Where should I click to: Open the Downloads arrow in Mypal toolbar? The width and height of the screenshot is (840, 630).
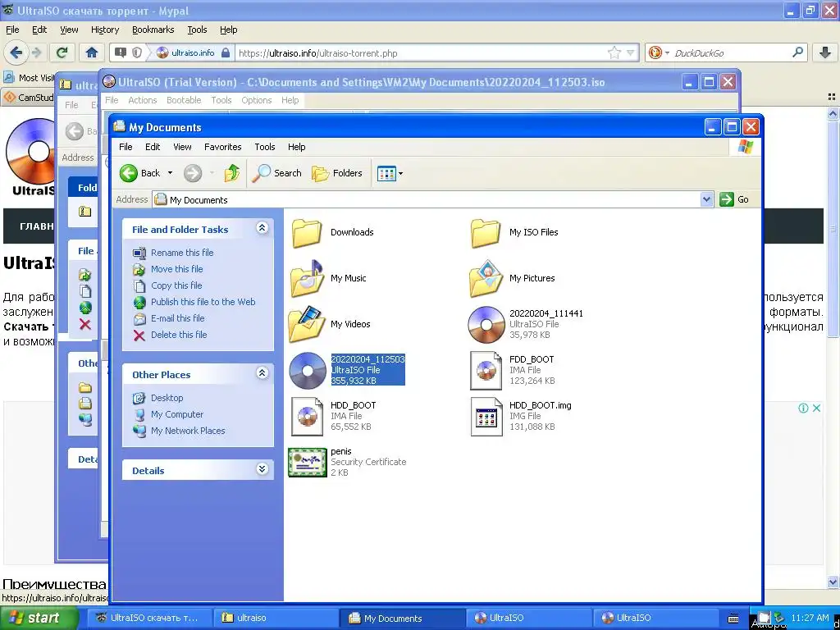pos(825,52)
